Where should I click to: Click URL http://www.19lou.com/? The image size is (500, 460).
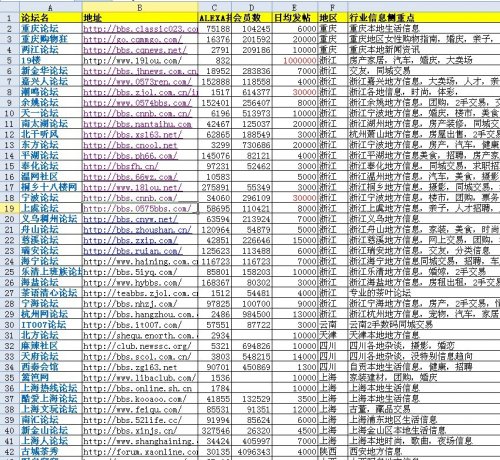pyautogui.click(x=132, y=61)
